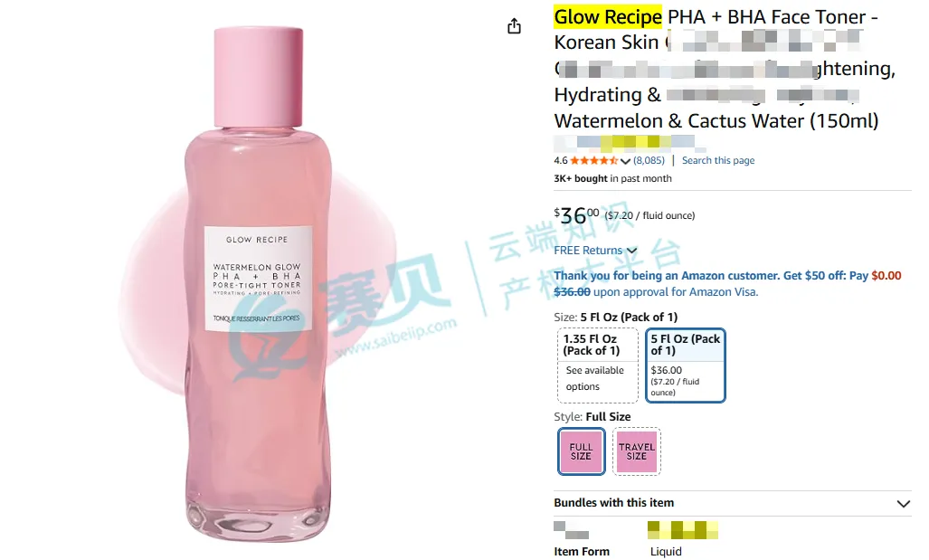Click the pink toner bottle product image
This screenshot has height=560, width=929.
tap(258, 284)
